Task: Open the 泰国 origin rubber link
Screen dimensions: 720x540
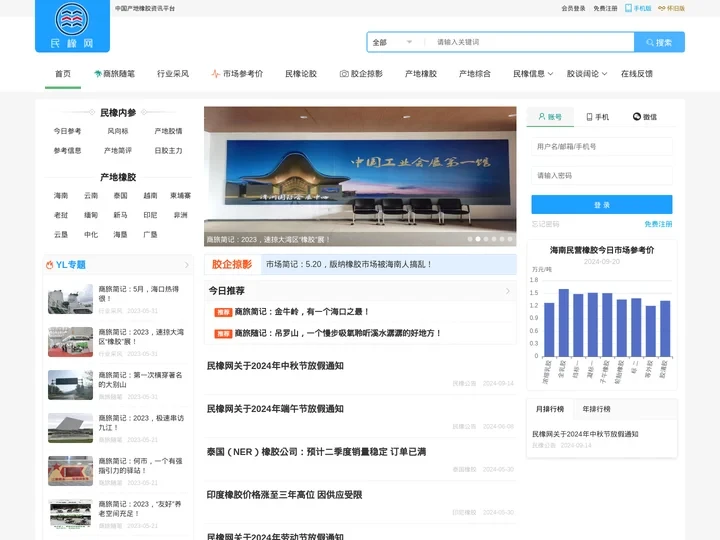Action: tap(120, 196)
